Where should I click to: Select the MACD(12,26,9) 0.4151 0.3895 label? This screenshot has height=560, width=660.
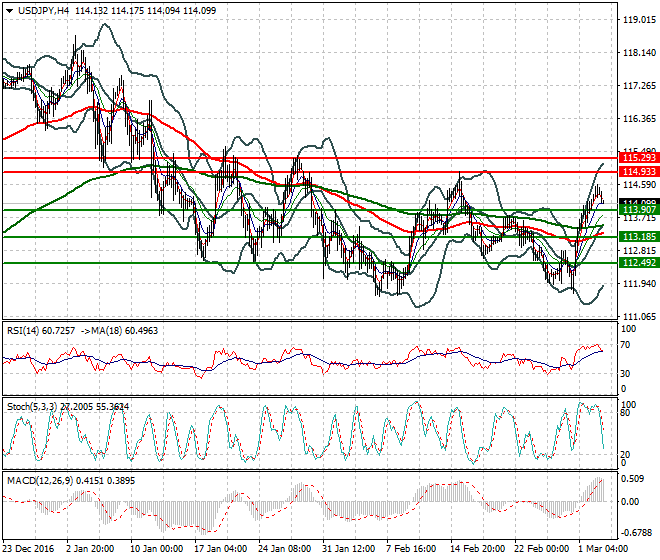(71, 480)
